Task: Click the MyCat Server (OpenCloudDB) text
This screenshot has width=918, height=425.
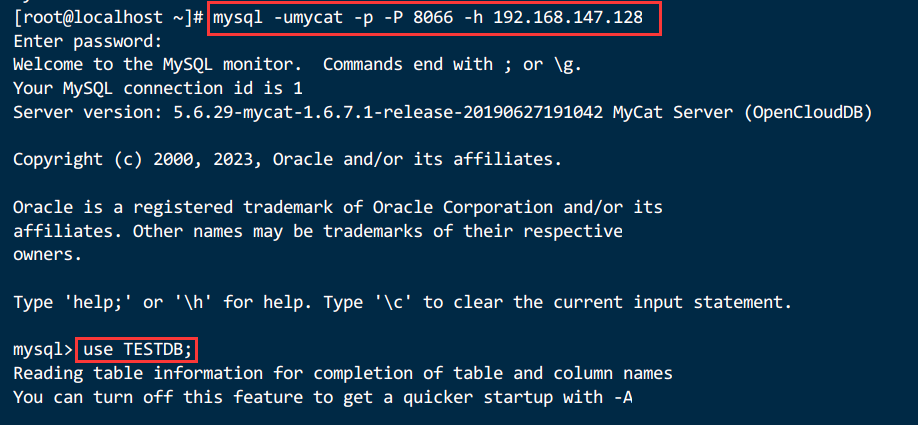Action: 742,112
